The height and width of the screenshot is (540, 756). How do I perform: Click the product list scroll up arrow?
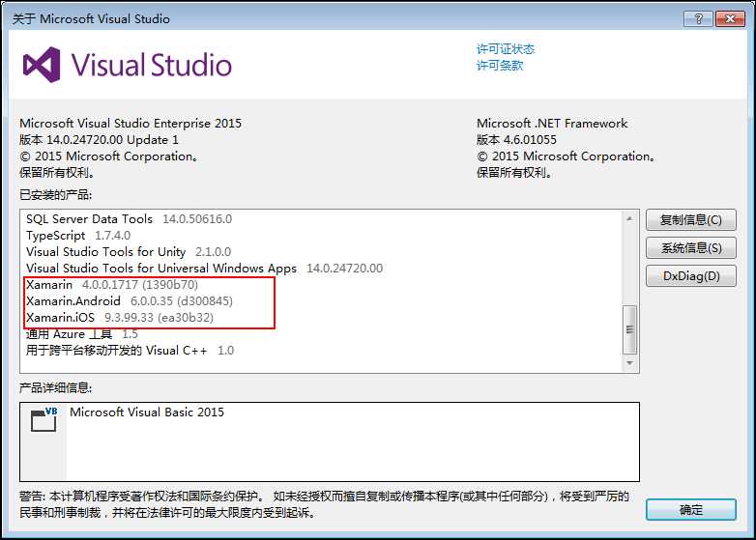(629, 218)
